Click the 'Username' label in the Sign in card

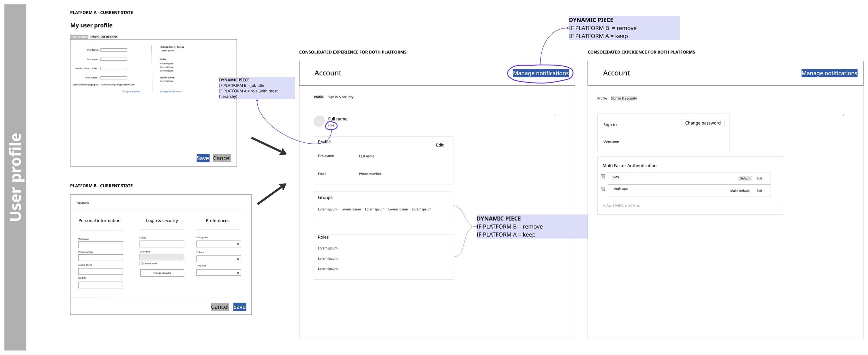(611, 142)
